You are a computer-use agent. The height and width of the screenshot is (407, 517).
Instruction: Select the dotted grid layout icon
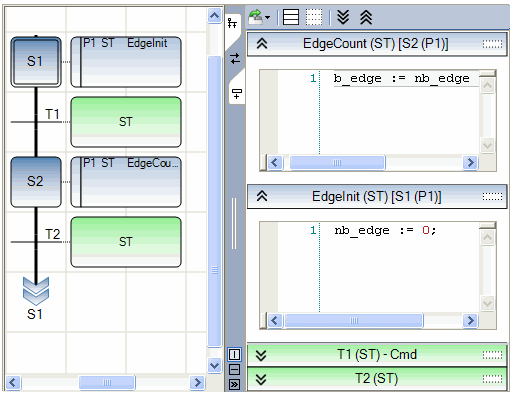point(314,17)
